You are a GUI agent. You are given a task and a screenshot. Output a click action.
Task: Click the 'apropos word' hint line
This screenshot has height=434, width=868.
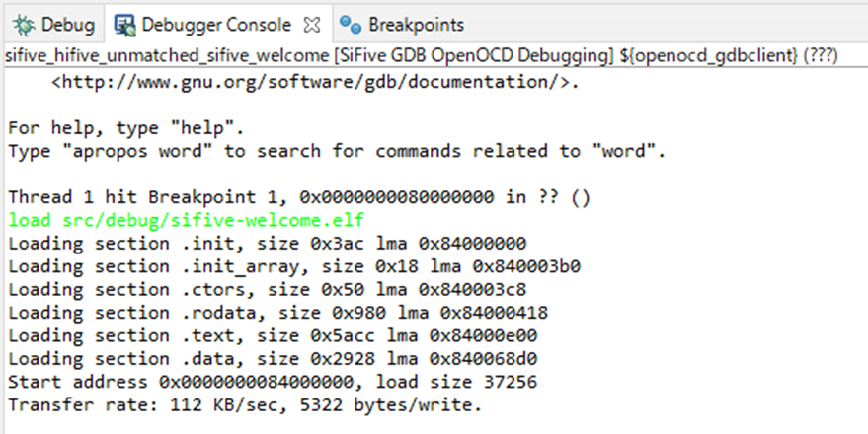tap(337, 151)
